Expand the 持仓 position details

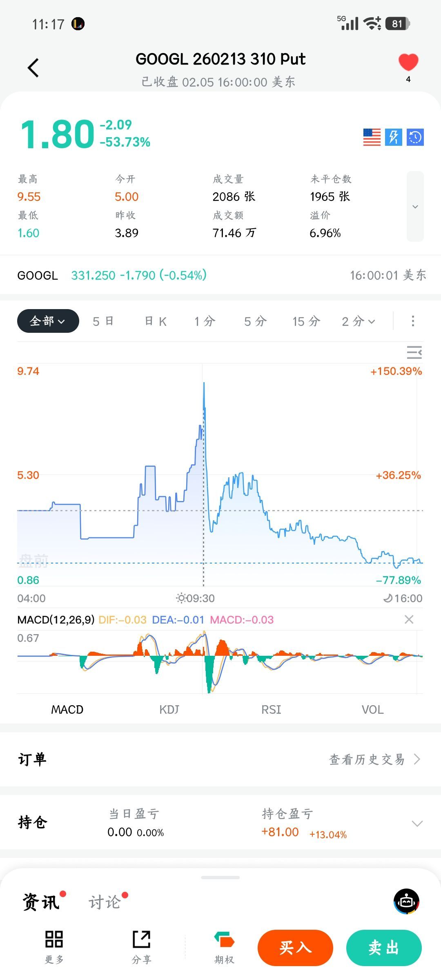point(417,823)
